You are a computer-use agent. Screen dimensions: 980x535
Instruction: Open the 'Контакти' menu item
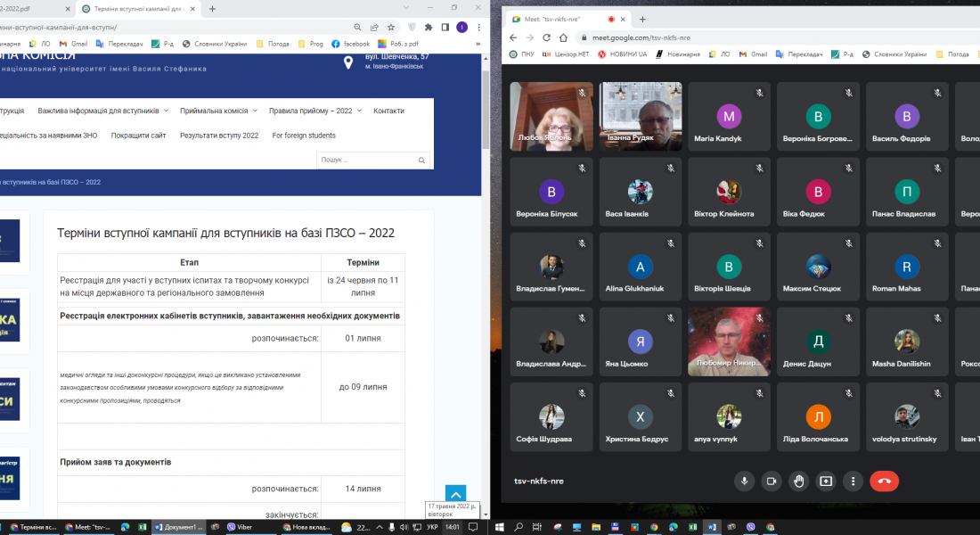coord(388,111)
